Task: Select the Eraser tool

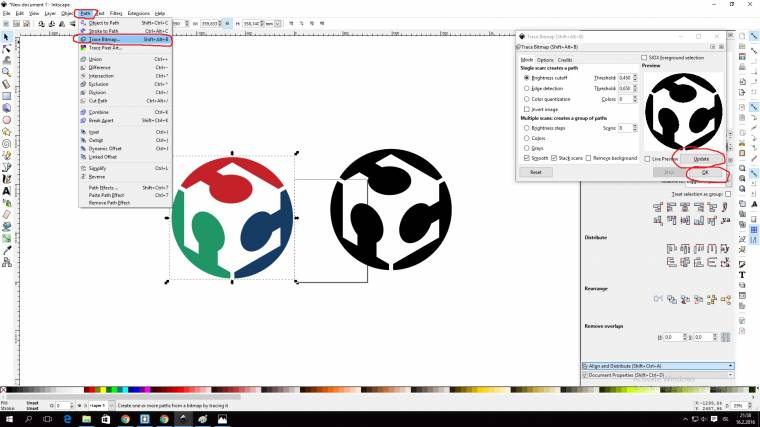Action: pos(6,215)
